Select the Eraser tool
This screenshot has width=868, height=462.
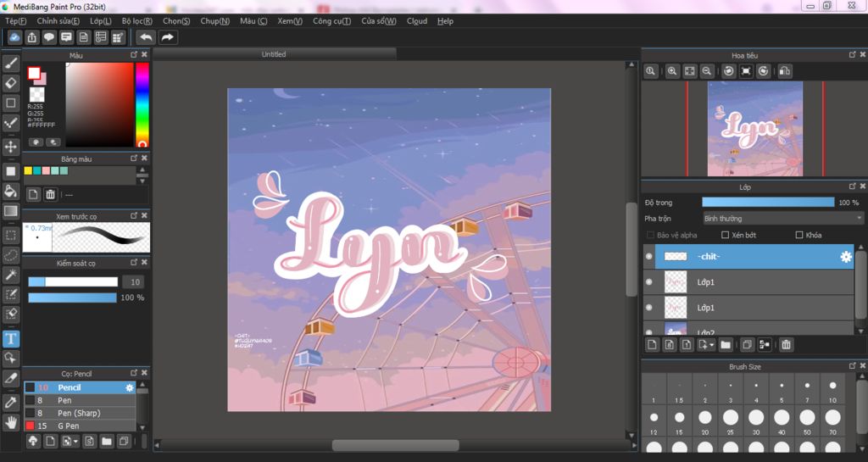tap(10, 83)
